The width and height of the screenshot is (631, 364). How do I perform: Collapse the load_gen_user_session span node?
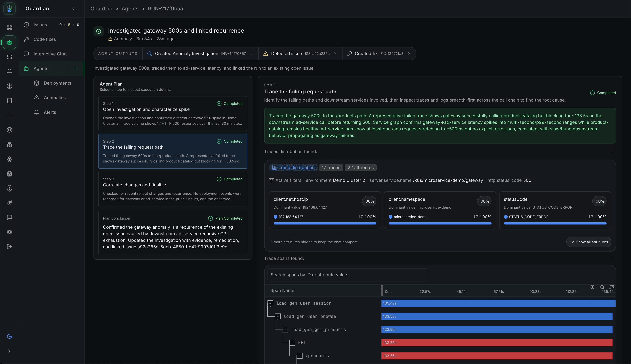(270, 303)
